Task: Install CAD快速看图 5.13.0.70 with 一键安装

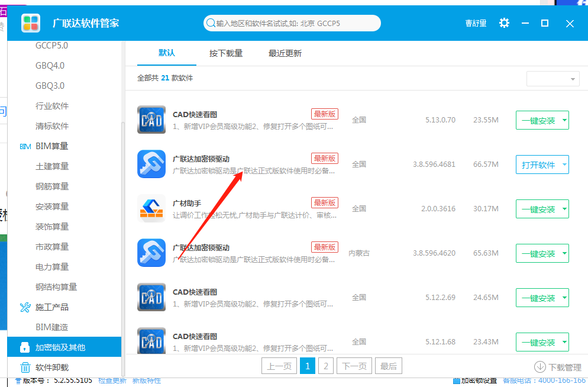Action: point(538,120)
